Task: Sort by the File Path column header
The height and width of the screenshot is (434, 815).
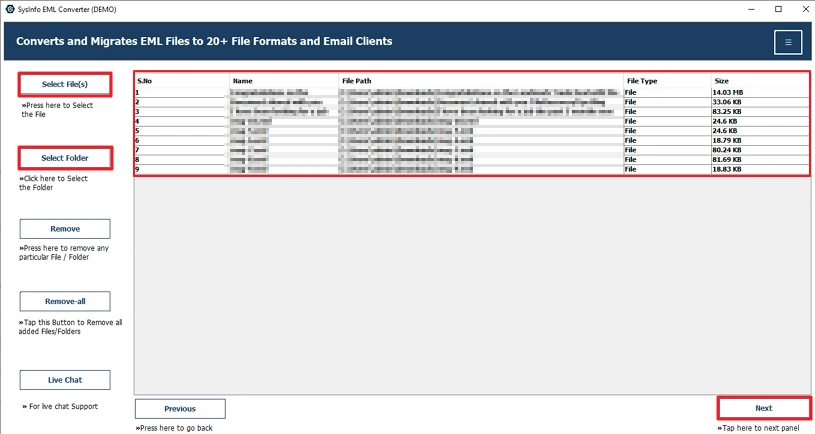Action: pyautogui.click(x=481, y=81)
